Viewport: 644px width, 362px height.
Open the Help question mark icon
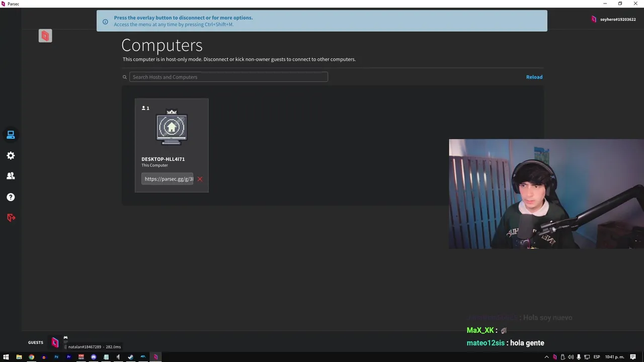(x=11, y=197)
